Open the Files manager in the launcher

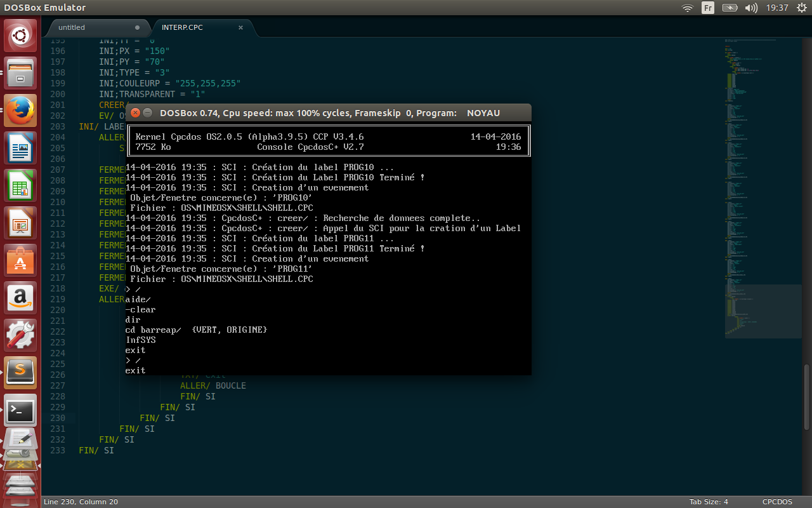click(x=21, y=73)
